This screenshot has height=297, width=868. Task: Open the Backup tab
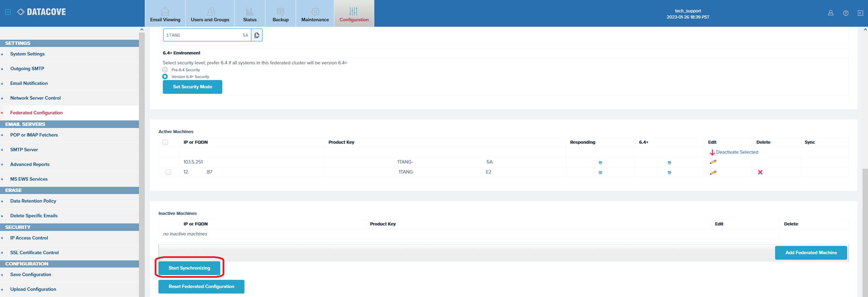pyautogui.click(x=281, y=14)
